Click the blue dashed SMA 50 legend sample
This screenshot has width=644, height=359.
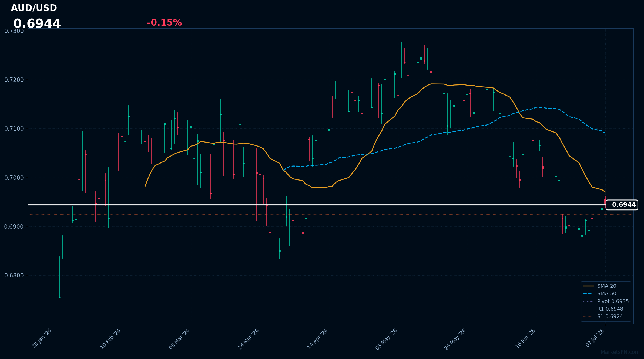[588, 294]
